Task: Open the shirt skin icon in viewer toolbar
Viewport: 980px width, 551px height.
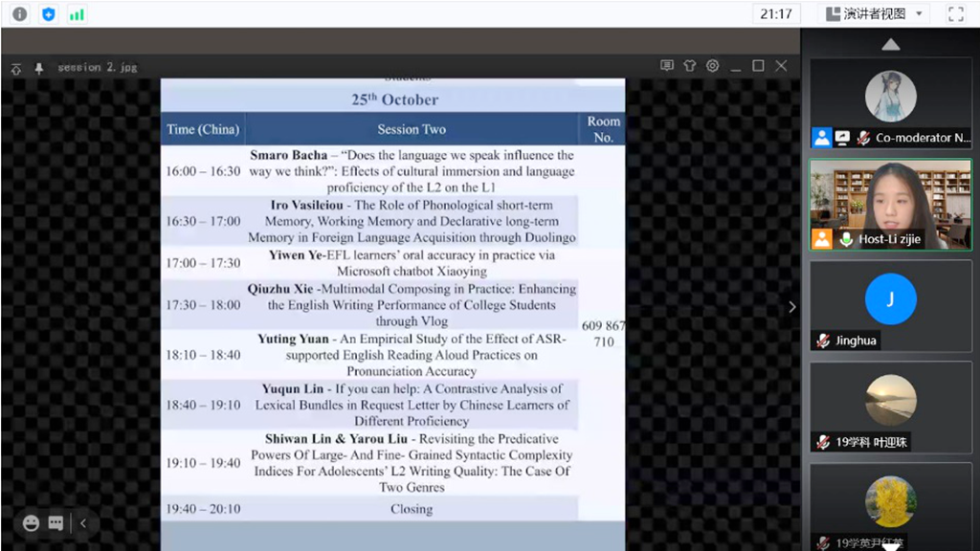Action: click(689, 66)
